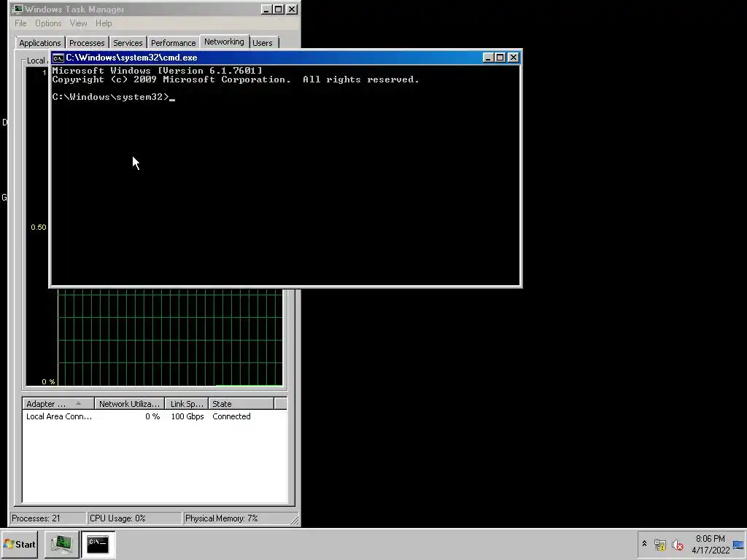Switch to the Performance tab

[x=174, y=43]
